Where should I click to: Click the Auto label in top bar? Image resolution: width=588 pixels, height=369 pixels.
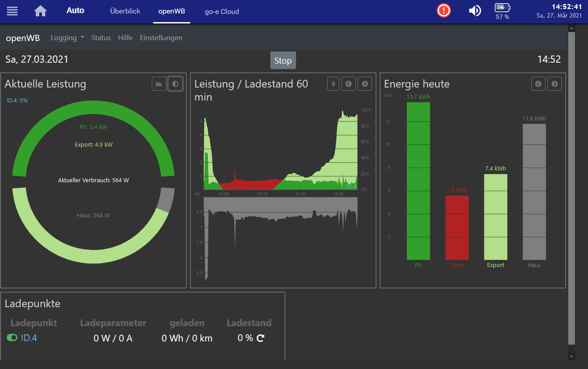tap(75, 10)
